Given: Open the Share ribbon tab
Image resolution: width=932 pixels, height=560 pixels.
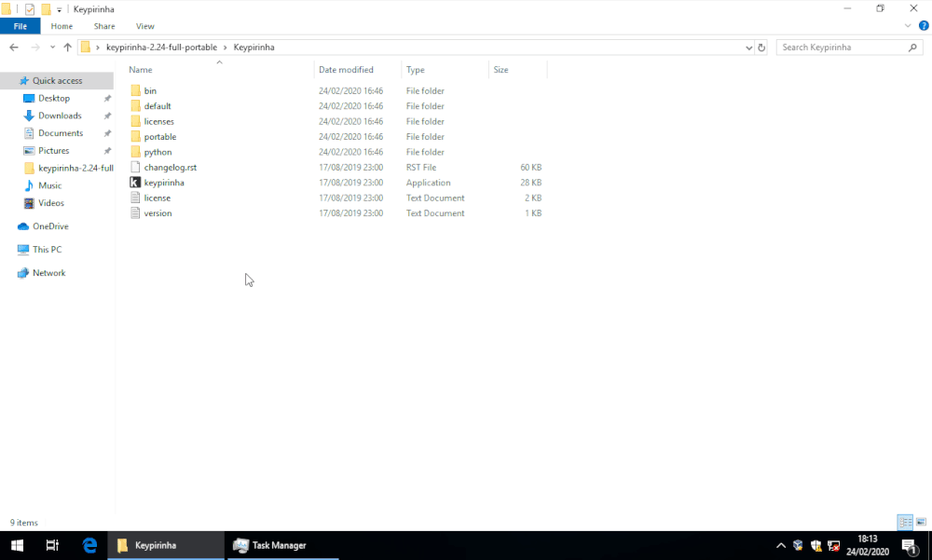Looking at the screenshot, I should tap(104, 26).
